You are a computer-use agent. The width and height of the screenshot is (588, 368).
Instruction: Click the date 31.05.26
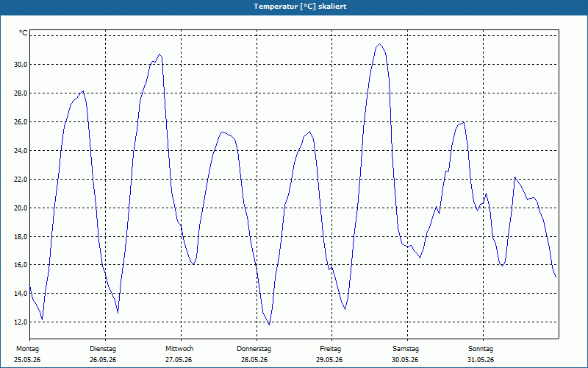481,360
